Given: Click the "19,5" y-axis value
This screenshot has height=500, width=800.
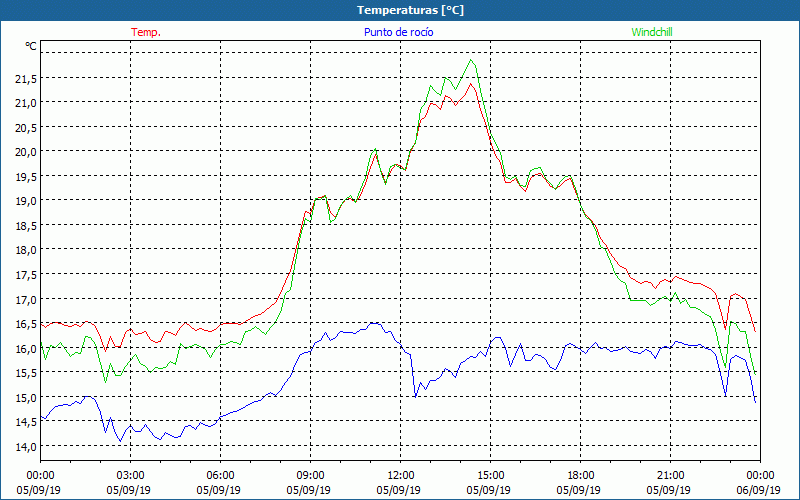Looking at the screenshot, I should 26,177.
